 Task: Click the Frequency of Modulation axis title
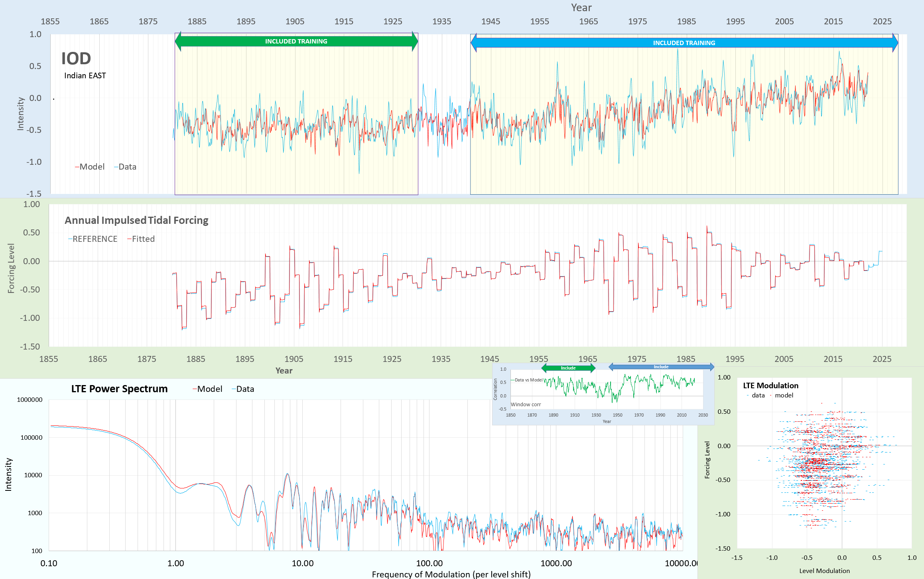coord(451,574)
